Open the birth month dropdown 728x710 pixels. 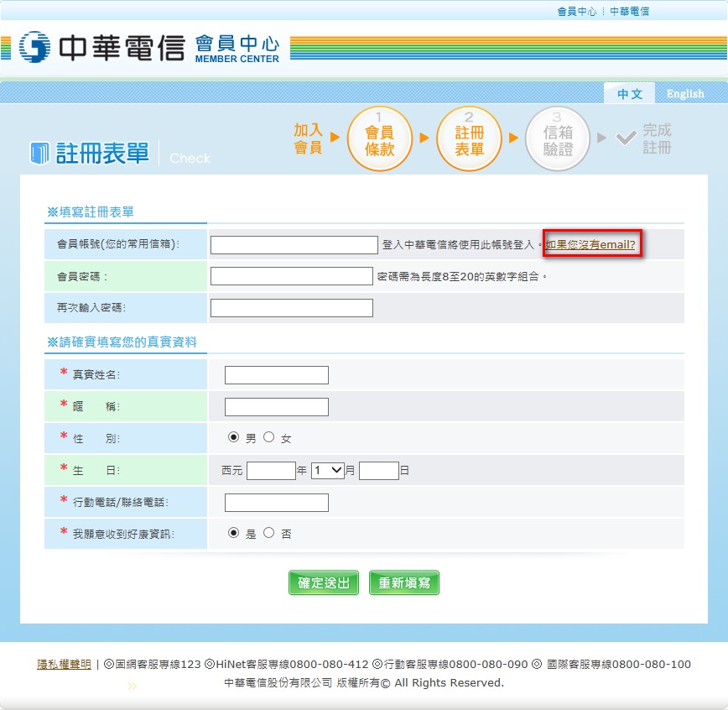point(327,471)
